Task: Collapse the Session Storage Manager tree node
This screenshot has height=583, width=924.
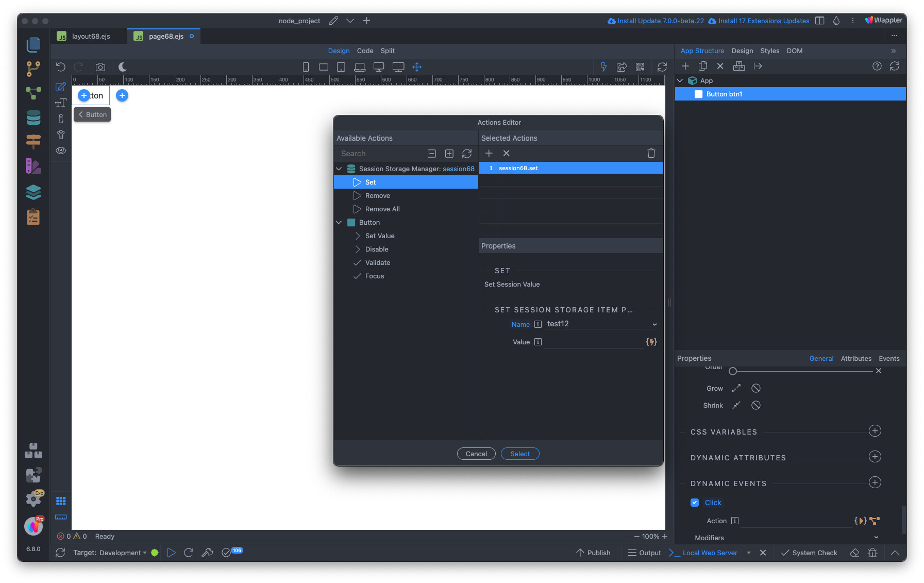Action: [x=339, y=169]
